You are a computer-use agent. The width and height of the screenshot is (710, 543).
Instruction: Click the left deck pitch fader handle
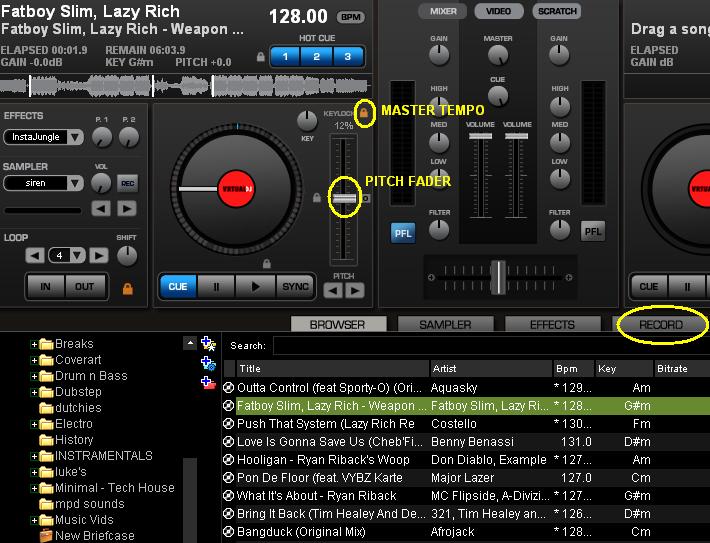[345, 198]
